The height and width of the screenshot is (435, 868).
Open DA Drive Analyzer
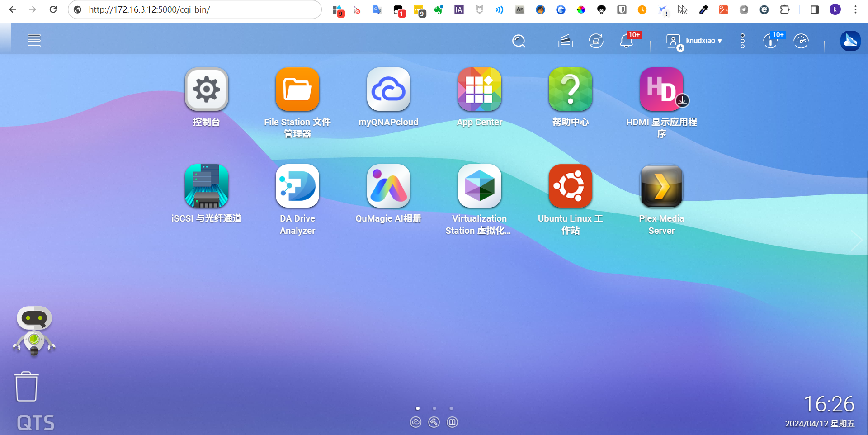(x=297, y=186)
